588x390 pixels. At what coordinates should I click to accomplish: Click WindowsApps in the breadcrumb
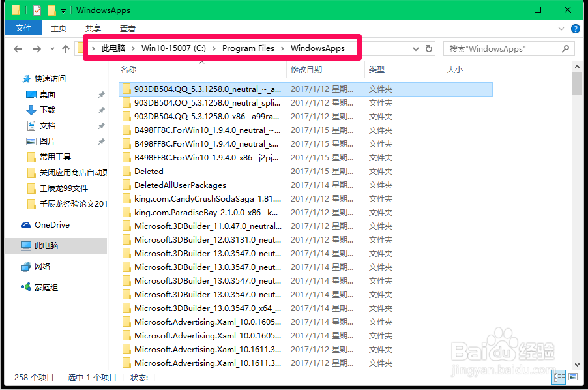317,48
